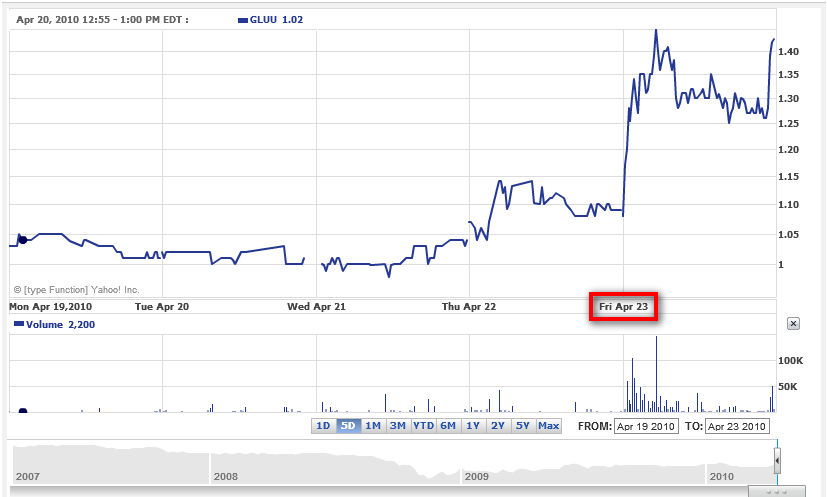The height and width of the screenshot is (497, 827).
Task: Click the TO date field
Action: (737, 426)
